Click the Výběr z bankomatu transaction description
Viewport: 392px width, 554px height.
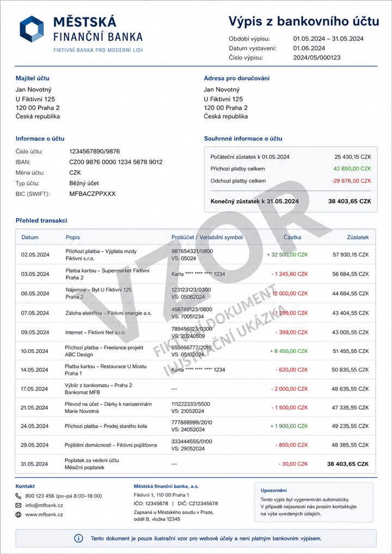[98, 388]
